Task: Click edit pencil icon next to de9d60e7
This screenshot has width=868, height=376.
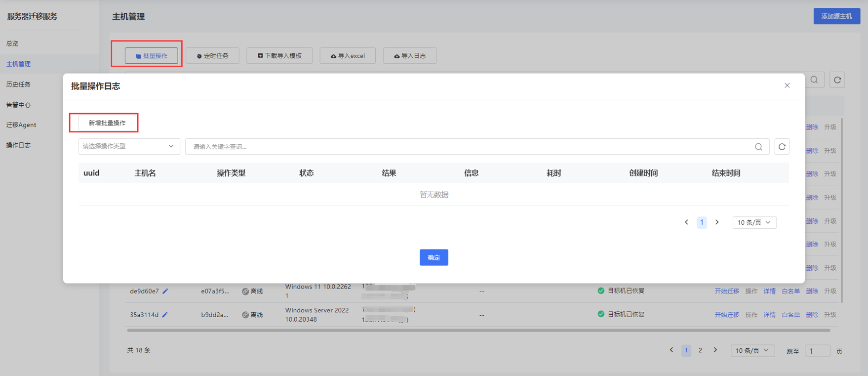Action: click(x=165, y=291)
